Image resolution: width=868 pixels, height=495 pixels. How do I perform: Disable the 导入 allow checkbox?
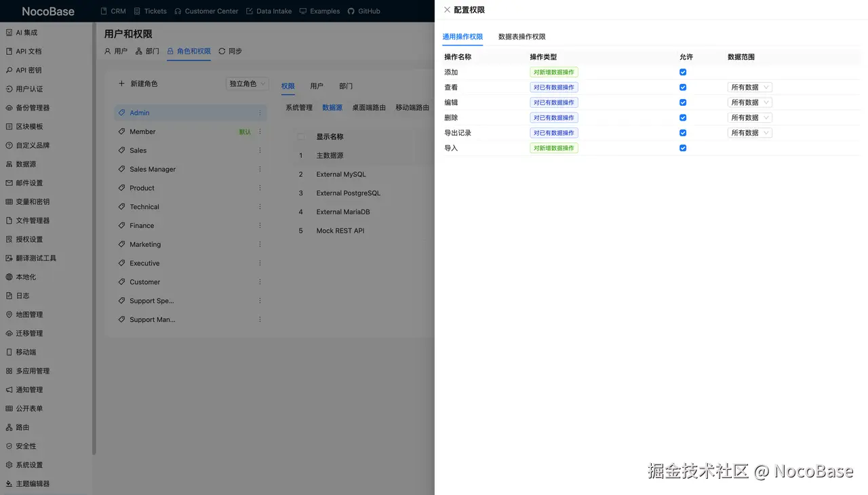tap(683, 148)
